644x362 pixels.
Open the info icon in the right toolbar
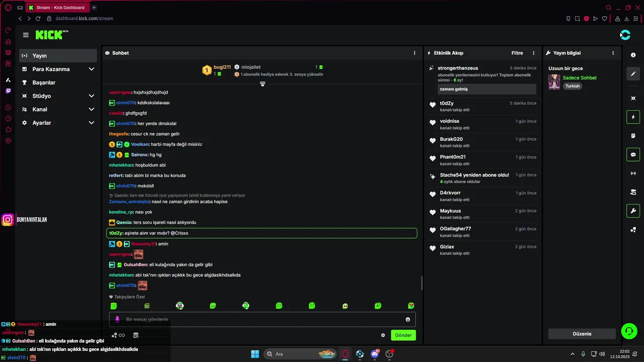point(633,55)
